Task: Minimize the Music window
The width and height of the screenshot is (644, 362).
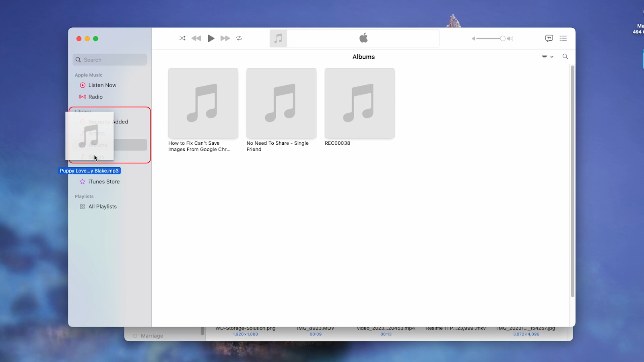Action: (87, 39)
